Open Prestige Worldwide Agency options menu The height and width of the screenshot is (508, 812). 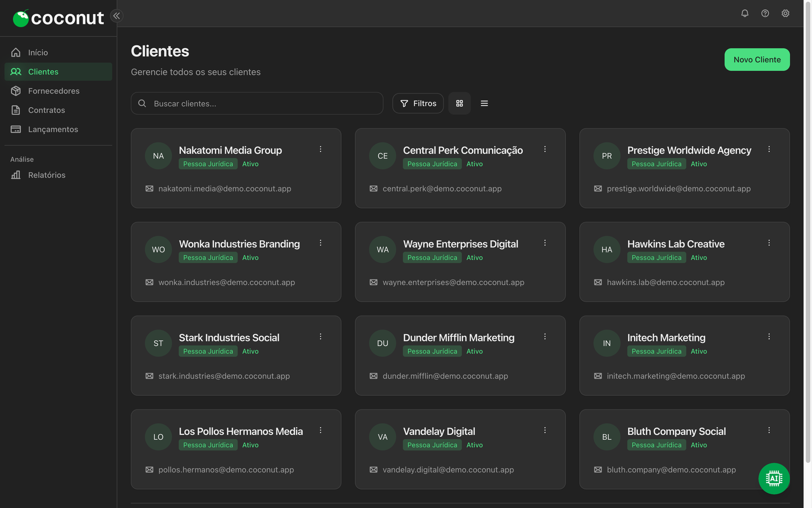769,149
